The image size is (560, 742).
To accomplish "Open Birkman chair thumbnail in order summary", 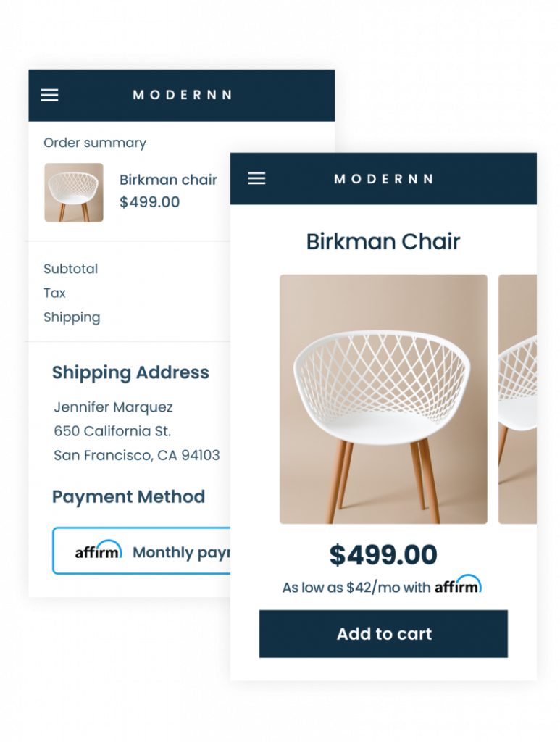I will tap(74, 193).
